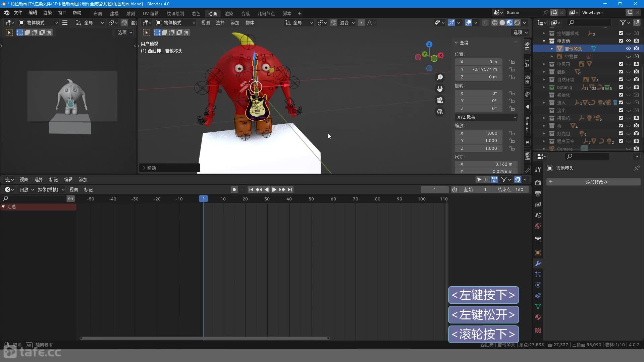This screenshot has height=362, width=644.
Task: Toggle render camera icon for 鼓组
Action: click(636, 72)
